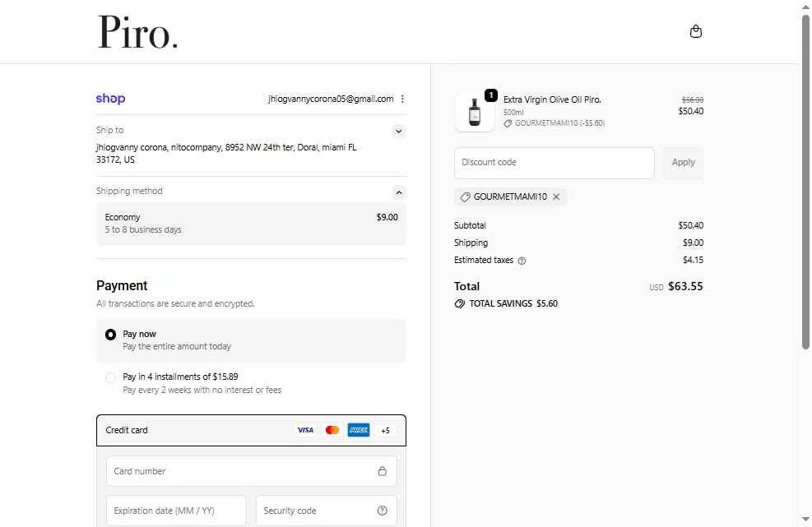Click the scrollbar up arrow

[x=805, y=7]
